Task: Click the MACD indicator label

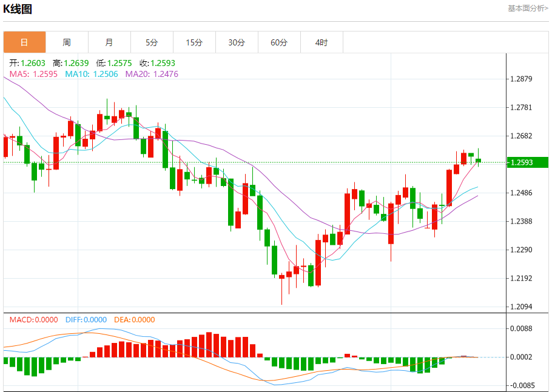Action: pos(33,320)
